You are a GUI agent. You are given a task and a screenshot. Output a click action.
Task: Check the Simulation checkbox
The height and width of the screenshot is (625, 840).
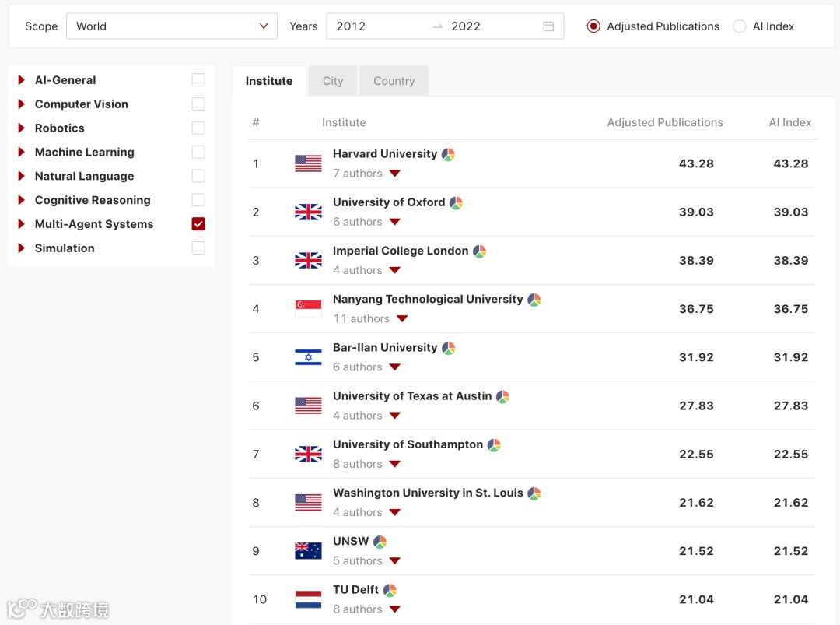pyautogui.click(x=198, y=248)
